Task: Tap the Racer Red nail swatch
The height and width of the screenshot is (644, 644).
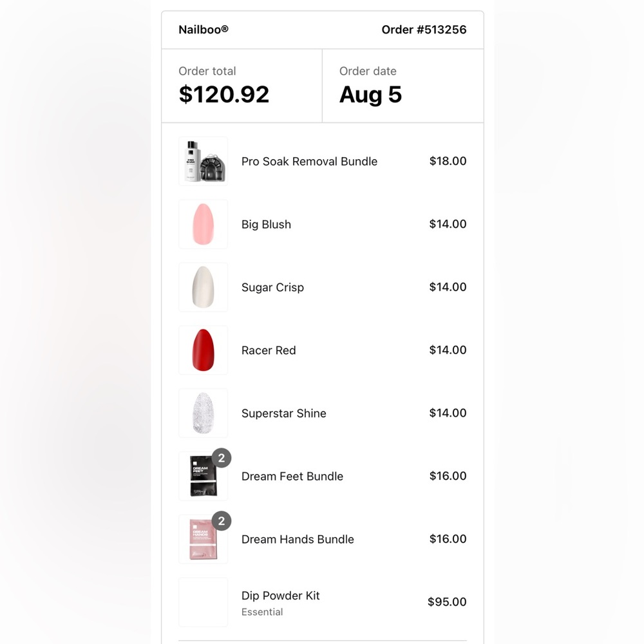Action: click(x=203, y=350)
